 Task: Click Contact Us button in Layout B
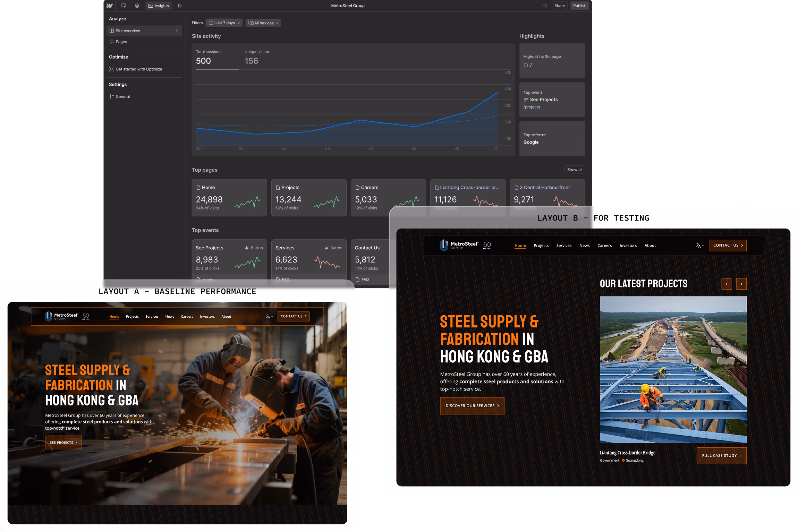point(728,245)
